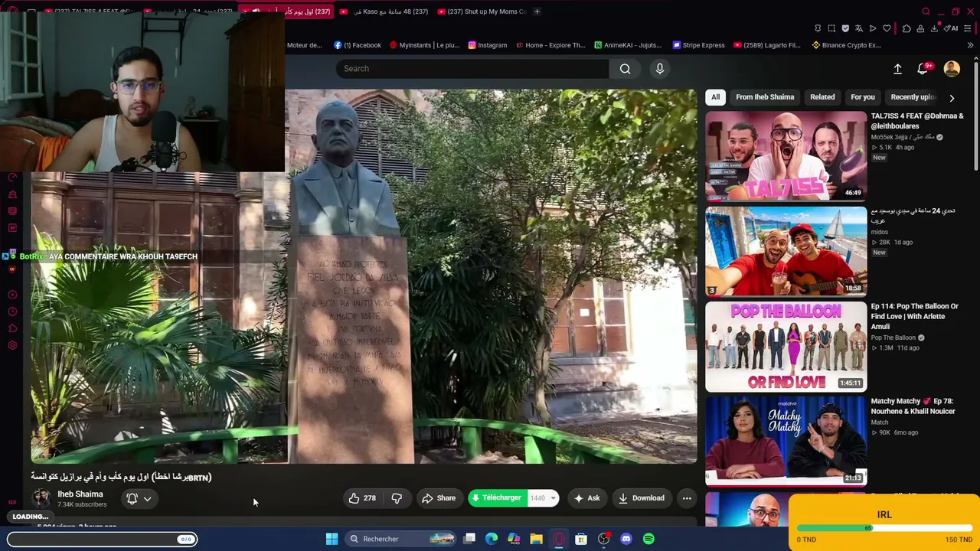980x551 pixels.
Task: Open the Opera sidebar player icon
Action: coord(12,295)
